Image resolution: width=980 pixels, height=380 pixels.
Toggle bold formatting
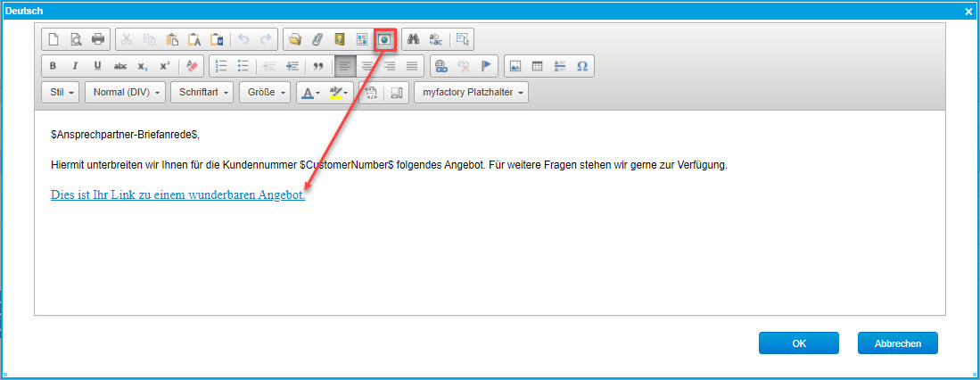[54, 66]
